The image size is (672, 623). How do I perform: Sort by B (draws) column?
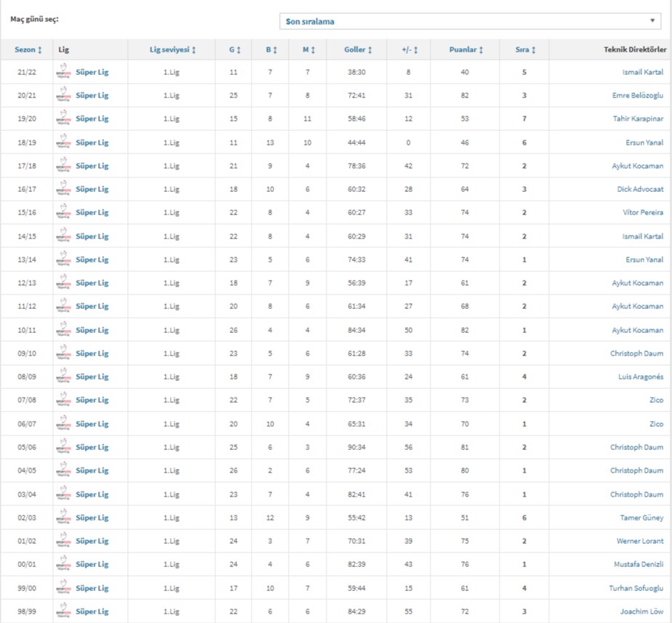pos(271,49)
